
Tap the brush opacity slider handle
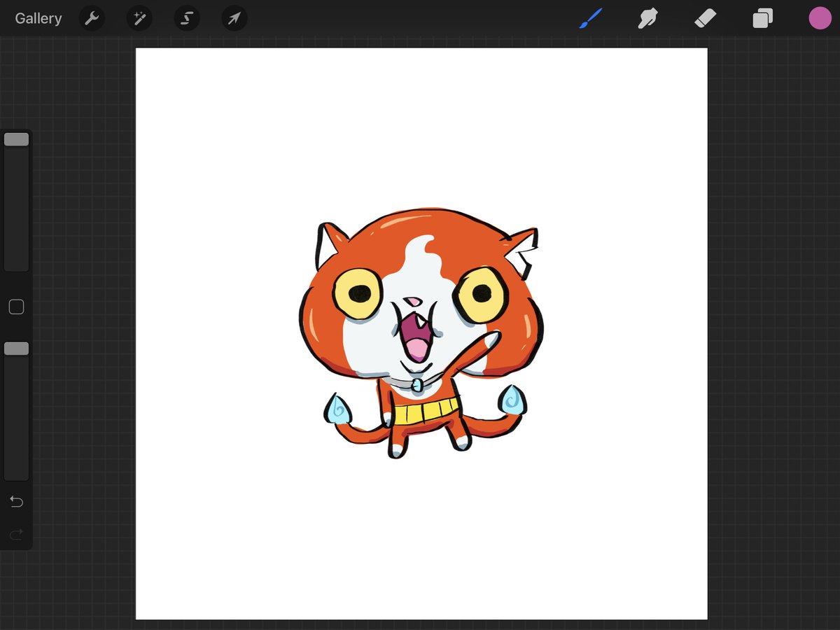[x=16, y=349]
